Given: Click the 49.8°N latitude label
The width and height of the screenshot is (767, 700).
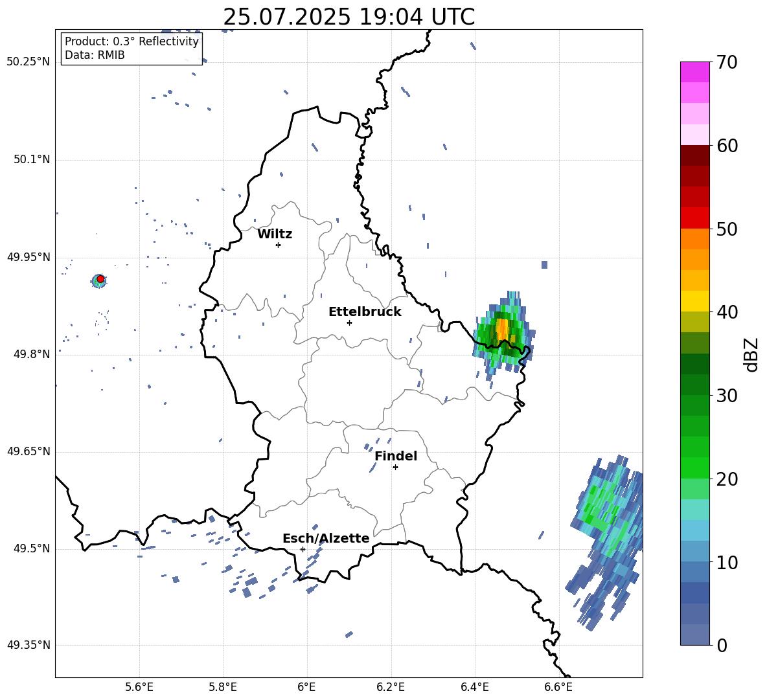Looking at the screenshot, I should coord(32,354).
